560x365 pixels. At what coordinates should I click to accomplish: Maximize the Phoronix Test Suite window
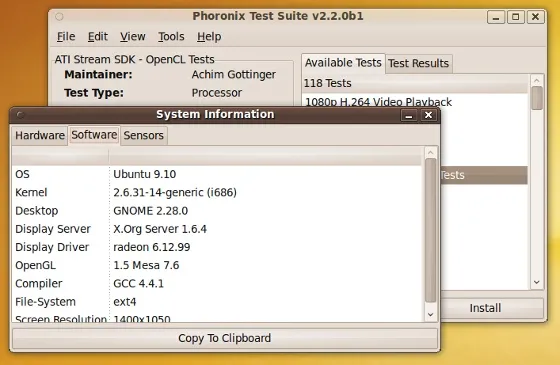tap(516, 17)
